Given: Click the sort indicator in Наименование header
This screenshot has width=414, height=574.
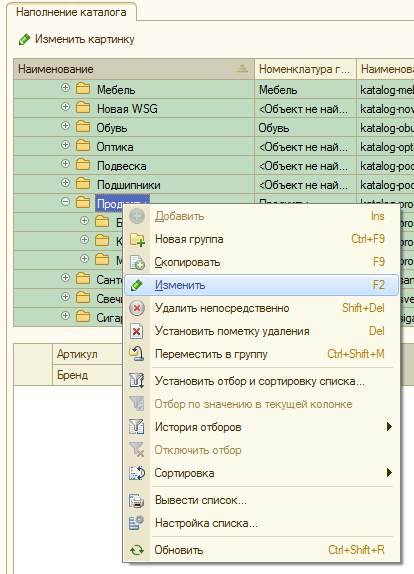Looking at the screenshot, I should [x=242, y=68].
